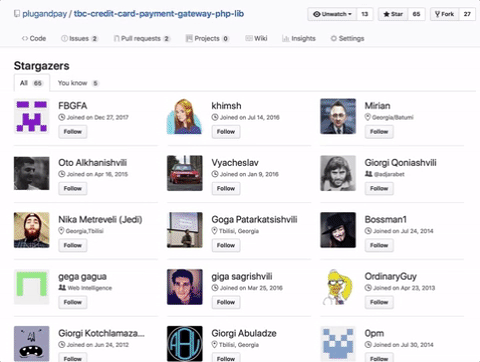The height and width of the screenshot is (362, 480).
Task: Click khimsh's avatar picture
Action: (x=185, y=116)
